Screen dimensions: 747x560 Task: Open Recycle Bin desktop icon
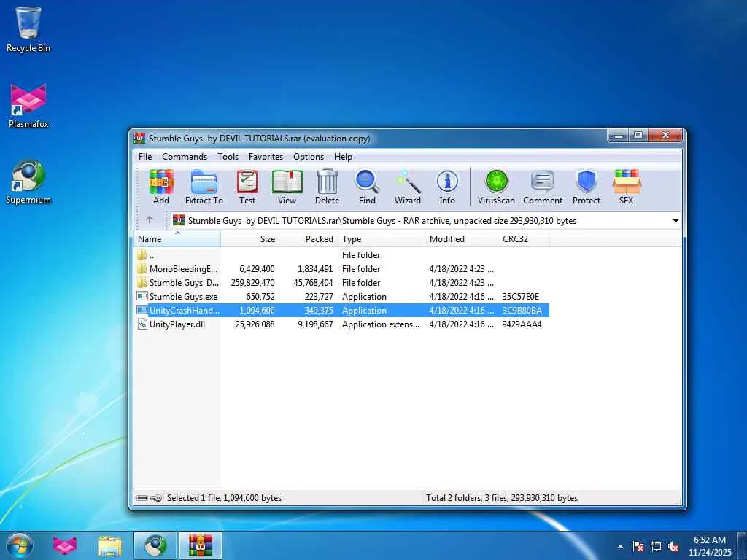28,29
